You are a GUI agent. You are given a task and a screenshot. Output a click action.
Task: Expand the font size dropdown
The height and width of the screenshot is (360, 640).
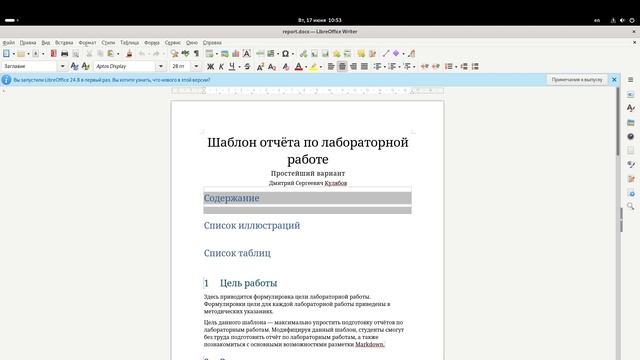point(196,66)
